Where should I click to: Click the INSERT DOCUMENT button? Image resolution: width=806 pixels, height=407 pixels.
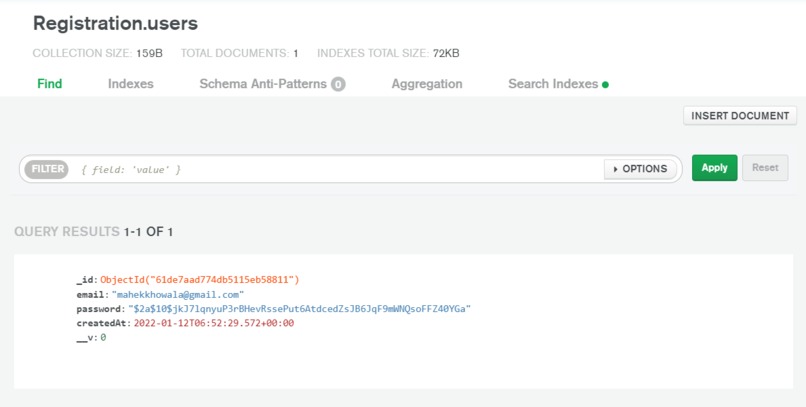740,116
